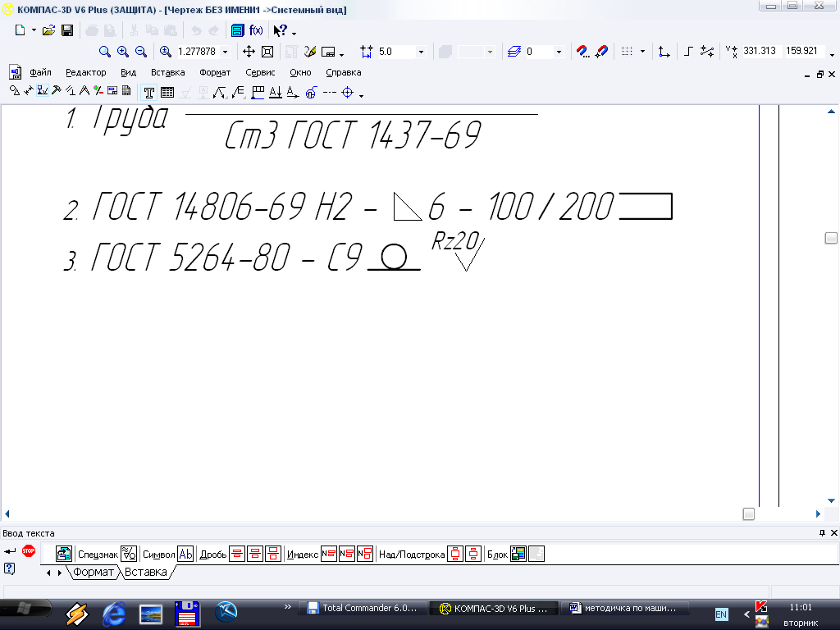Open the library manager blue cabinet icon
The image size is (840, 630).
pos(237,30)
